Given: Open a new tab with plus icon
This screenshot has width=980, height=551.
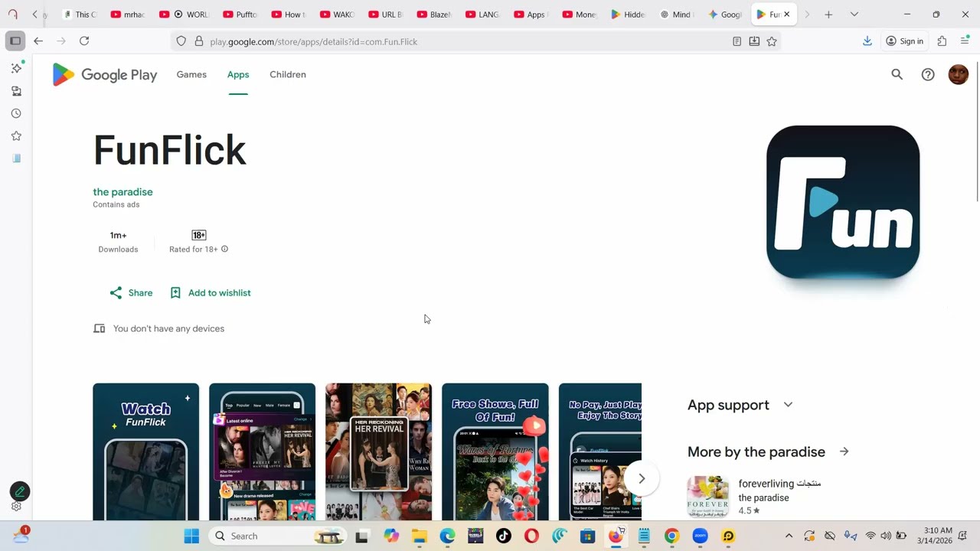Looking at the screenshot, I should pos(828,15).
